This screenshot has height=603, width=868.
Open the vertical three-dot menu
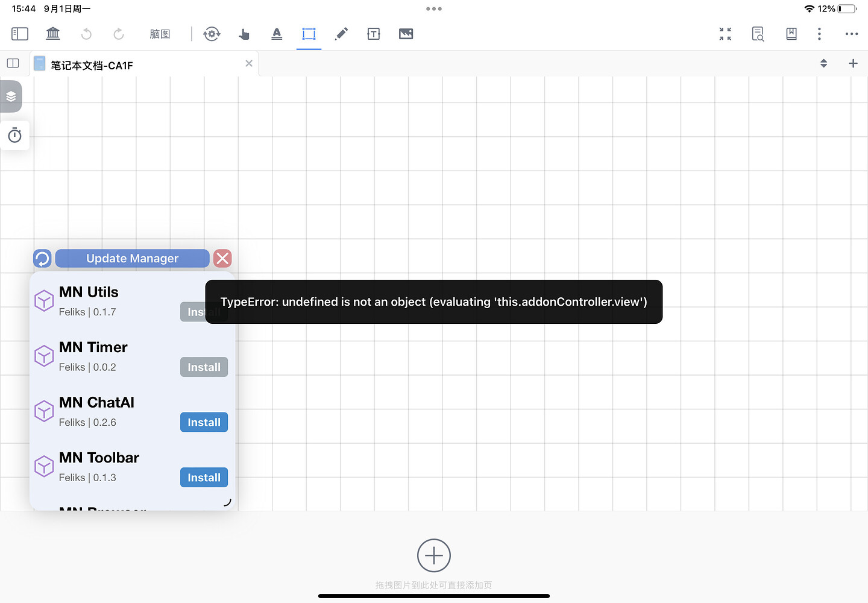click(x=819, y=34)
